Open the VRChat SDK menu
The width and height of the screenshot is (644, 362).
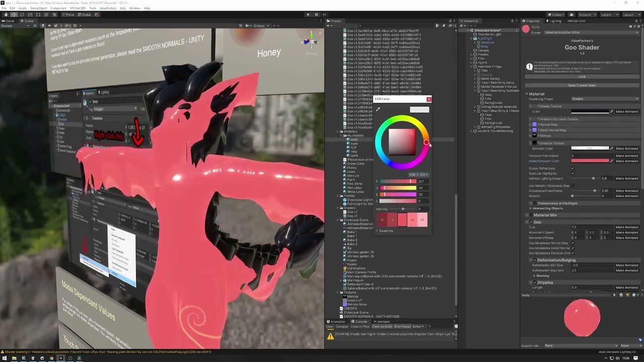tap(77, 8)
